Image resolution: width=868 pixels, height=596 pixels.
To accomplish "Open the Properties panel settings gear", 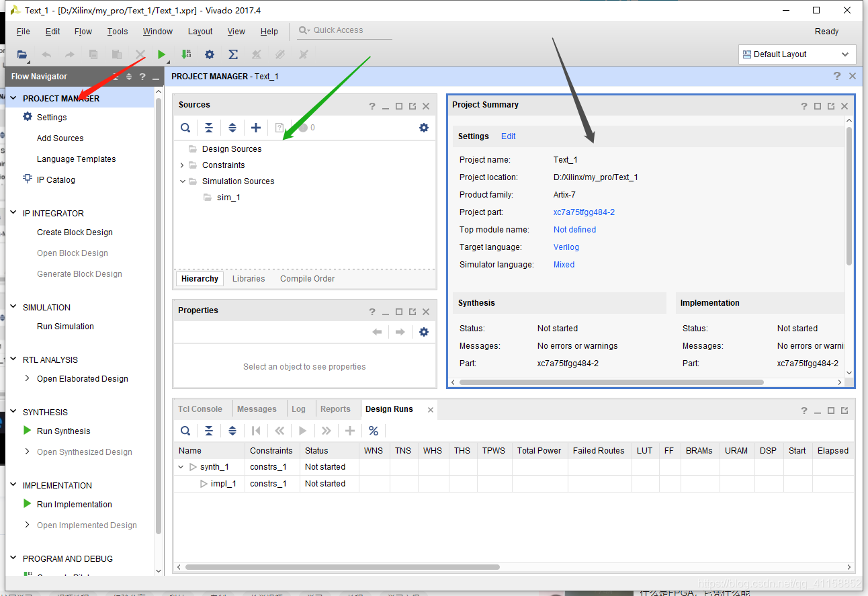I will (424, 332).
